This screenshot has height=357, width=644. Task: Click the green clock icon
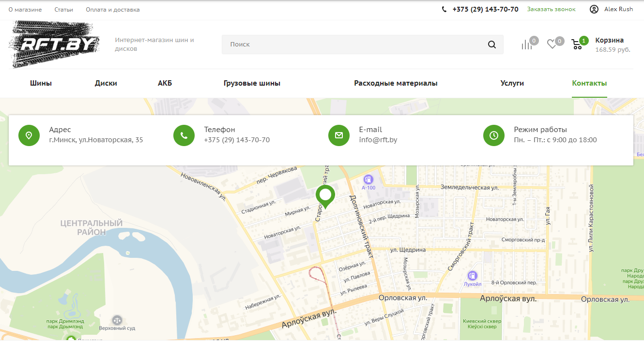tap(494, 135)
